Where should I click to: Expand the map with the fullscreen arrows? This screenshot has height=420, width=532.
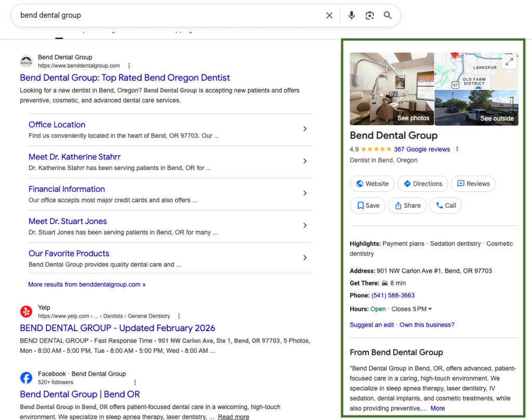(509, 61)
